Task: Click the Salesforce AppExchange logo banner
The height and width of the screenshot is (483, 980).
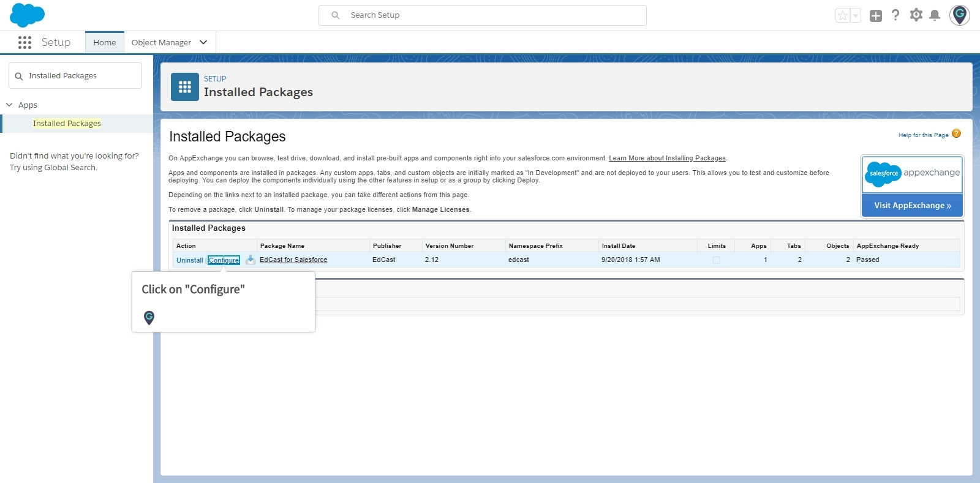Action: 913,174
